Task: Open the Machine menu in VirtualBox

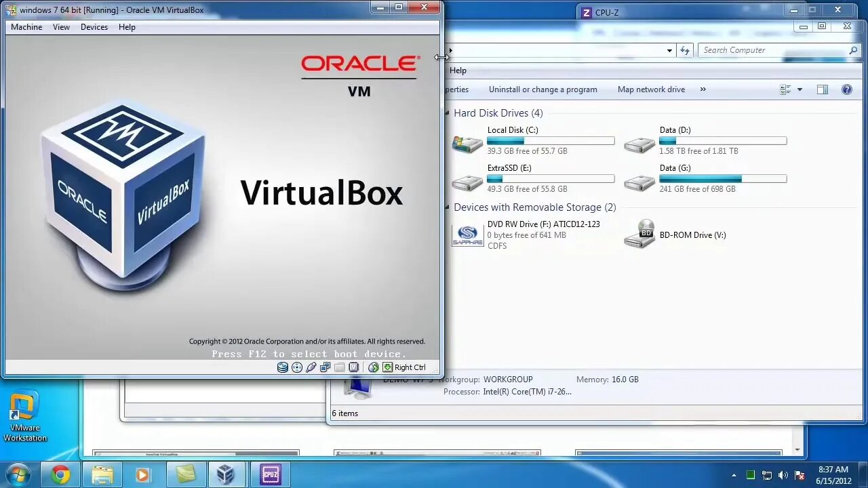Action: point(26,27)
